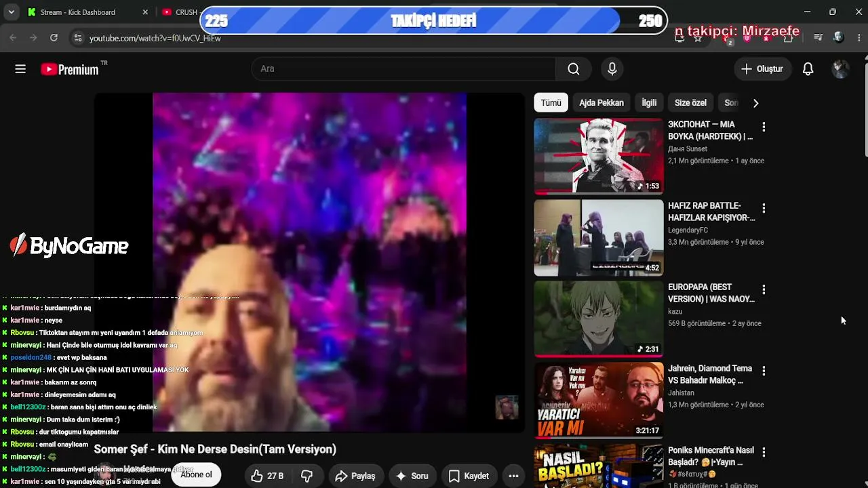Image resolution: width=868 pixels, height=488 pixels.
Task: Share the video with Paylaş
Action: [x=355, y=476]
